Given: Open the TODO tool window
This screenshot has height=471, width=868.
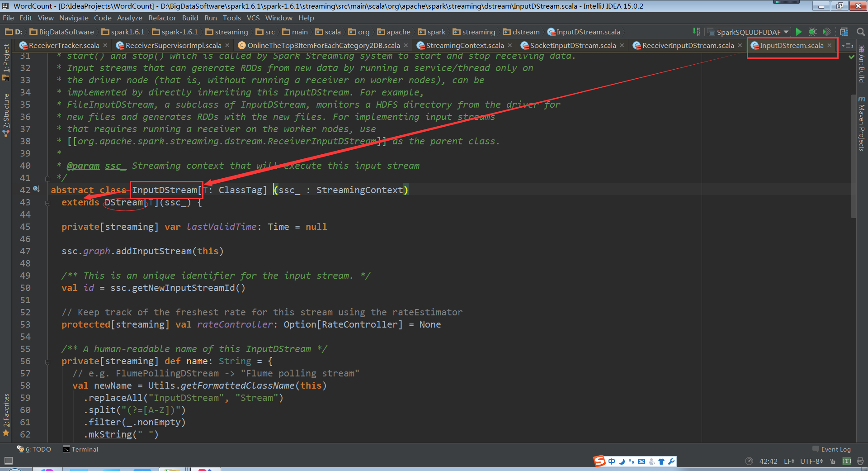Looking at the screenshot, I should (x=34, y=449).
